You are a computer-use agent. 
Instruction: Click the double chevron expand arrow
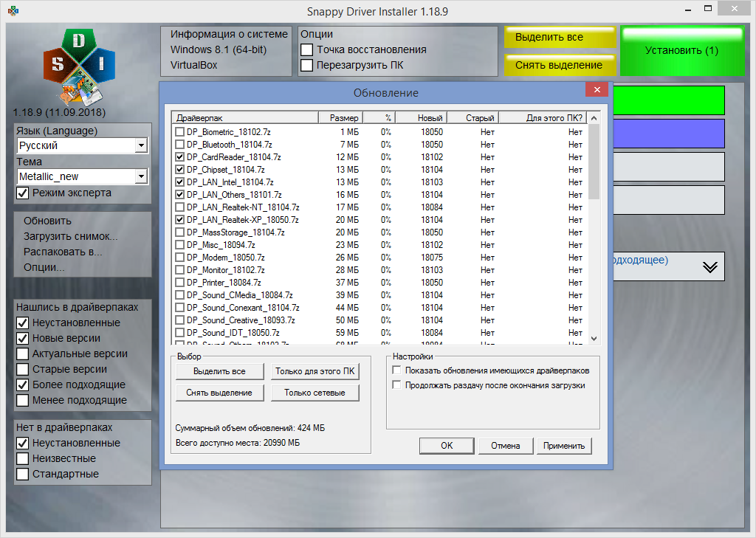709,266
